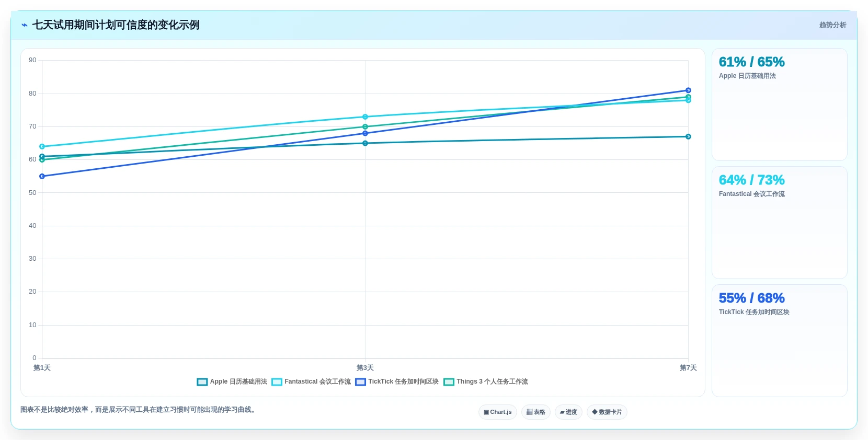The image size is (868, 440).
Task: Click the lightning icon beside the chart title
Action: click(x=25, y=25)
